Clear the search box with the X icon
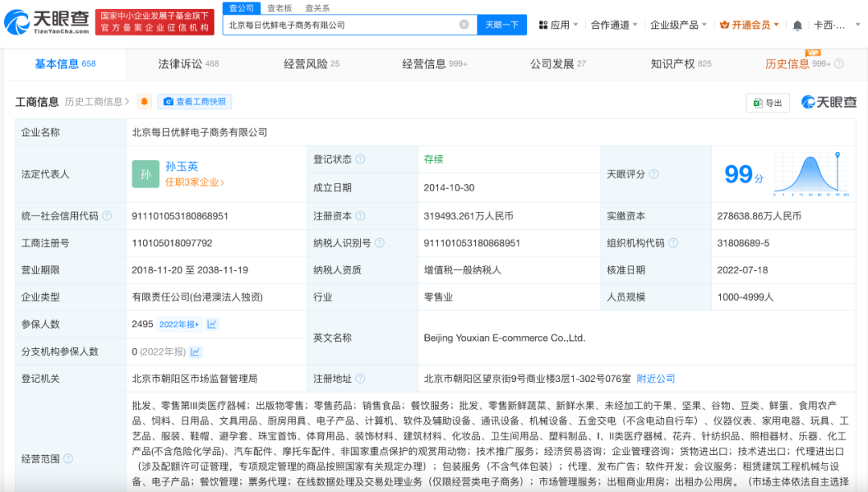The image size is (868, 492). (x=464, y=25)
